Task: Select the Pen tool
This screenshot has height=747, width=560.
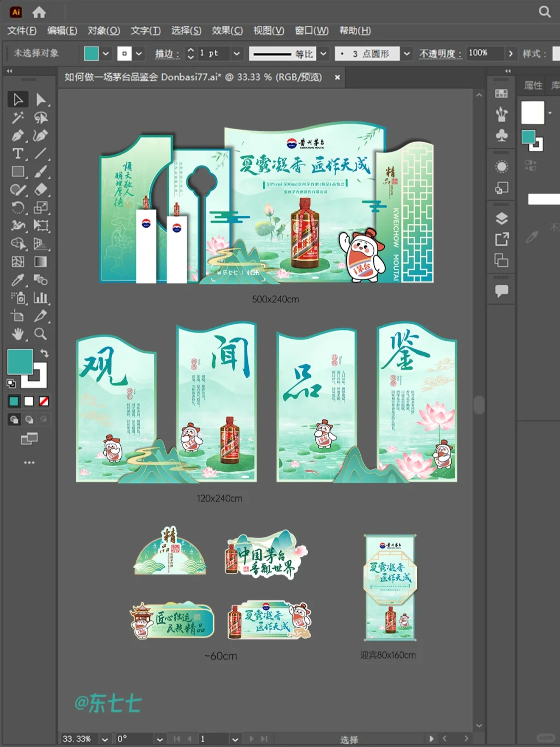Action: point(18,136)
